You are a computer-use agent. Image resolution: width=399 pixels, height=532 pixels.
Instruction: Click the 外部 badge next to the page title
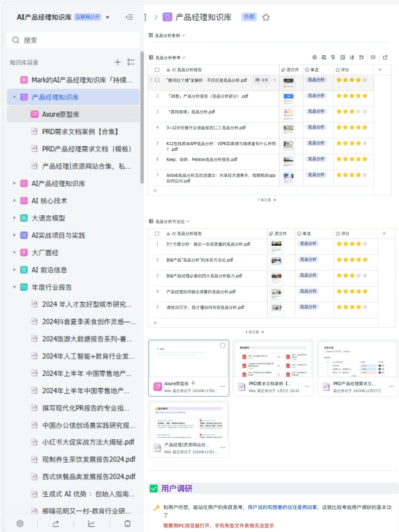pyautogui.click(x=249, y=17)
